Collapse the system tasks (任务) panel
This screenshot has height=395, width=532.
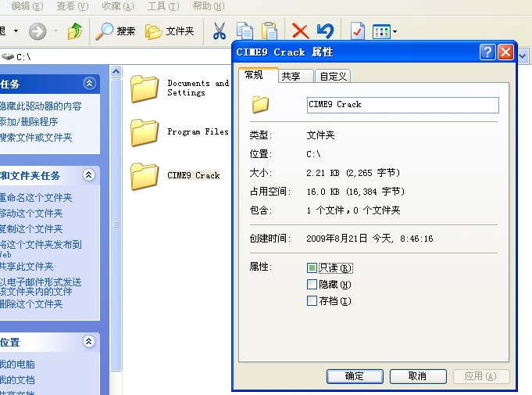(x=89, y=84)
